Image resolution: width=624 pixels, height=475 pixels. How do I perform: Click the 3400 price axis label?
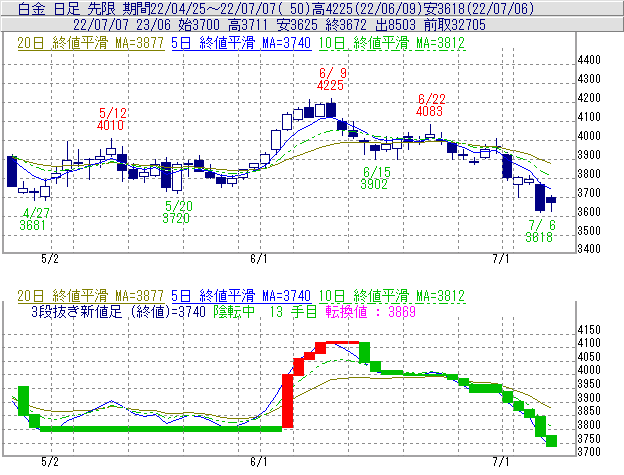589,249
